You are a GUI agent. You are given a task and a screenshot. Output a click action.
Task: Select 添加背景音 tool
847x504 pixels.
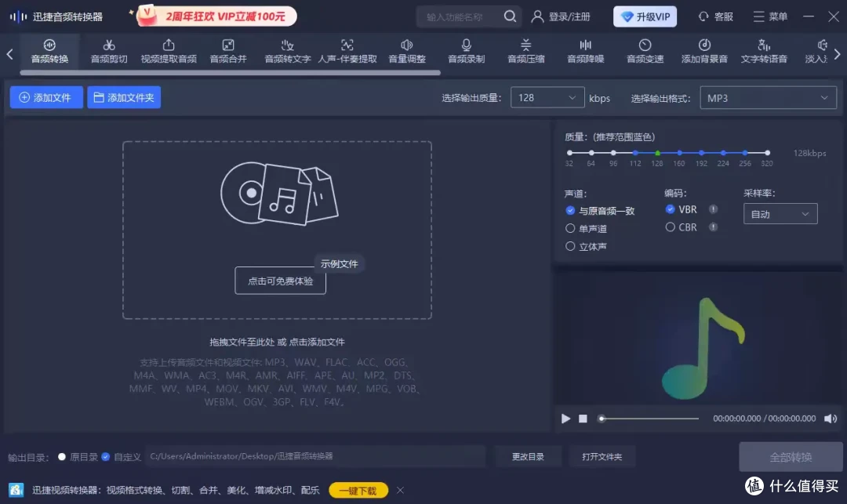point(704,51)
